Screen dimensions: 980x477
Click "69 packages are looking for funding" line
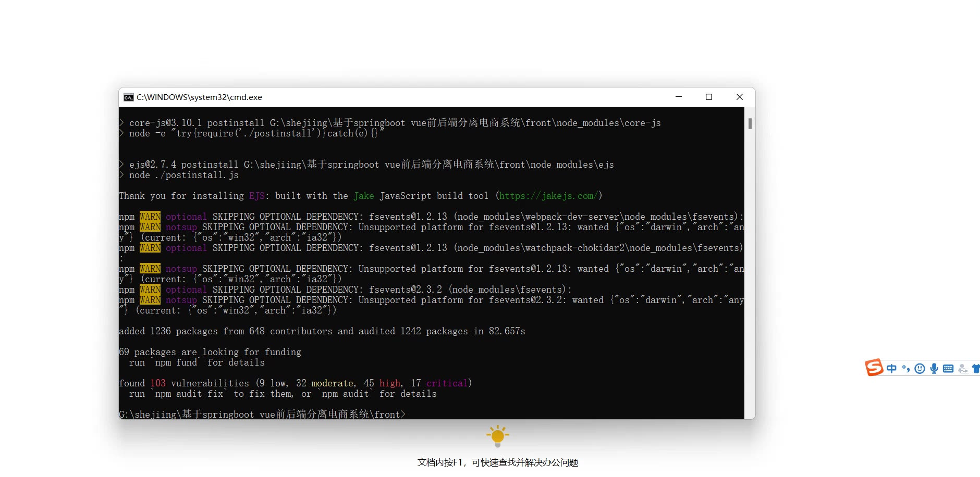[210, 352]
